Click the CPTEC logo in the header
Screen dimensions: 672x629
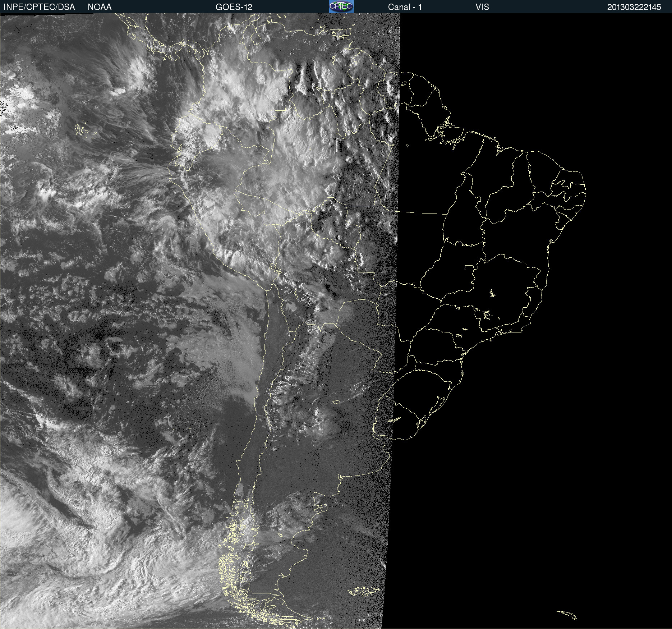[341, 6]
